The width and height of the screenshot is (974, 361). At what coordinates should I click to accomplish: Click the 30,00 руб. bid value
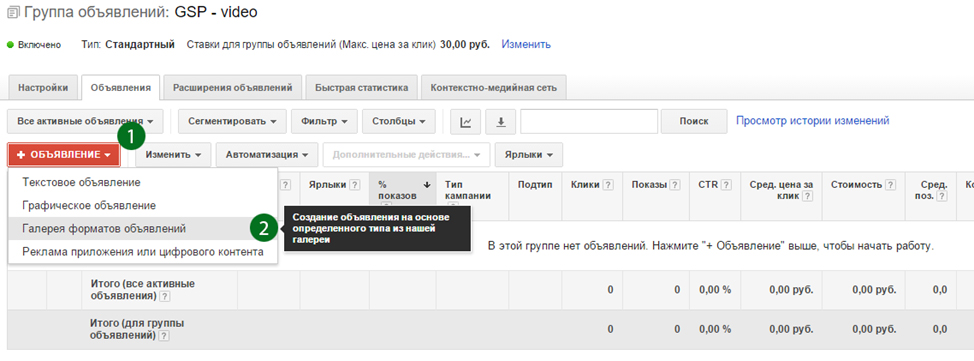tap(465, 45)
